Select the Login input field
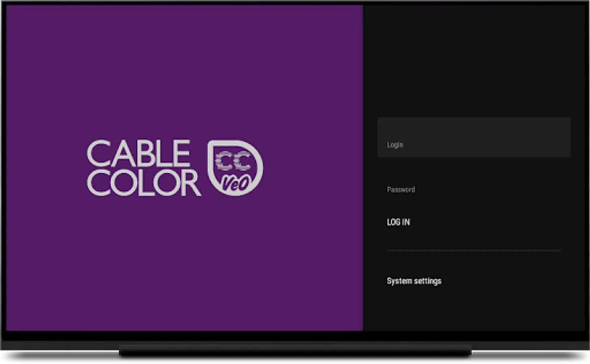This screenshot has width=590, height=364. tap(474, 138)
